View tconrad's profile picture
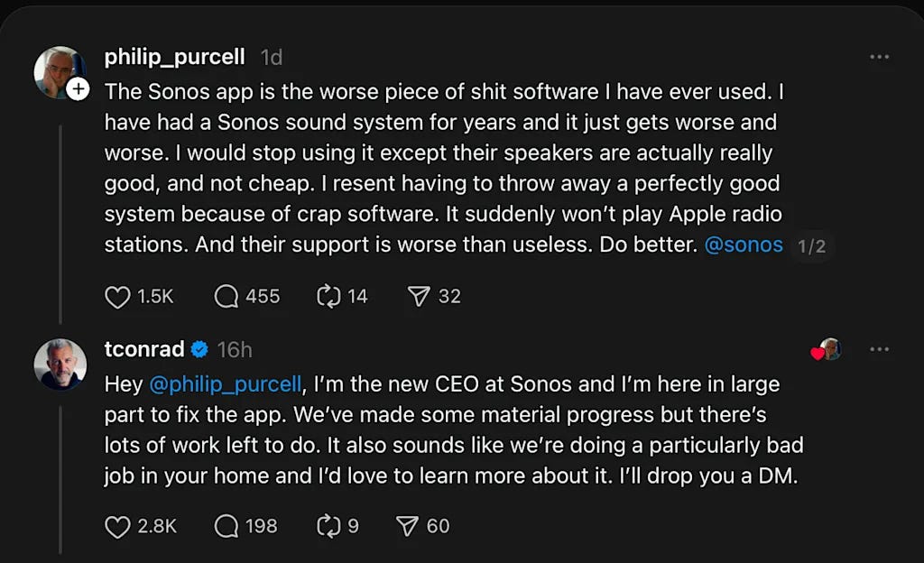 pos(60,365)
